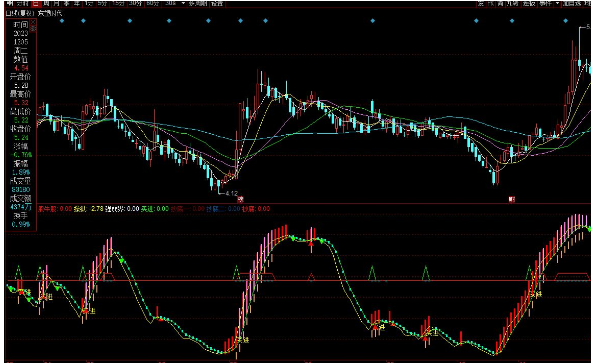Image resolution: width=591 pixels, height=363 pixels.
Task: Click the red marker icon below right price trough
Action: (x=511, y=199)
